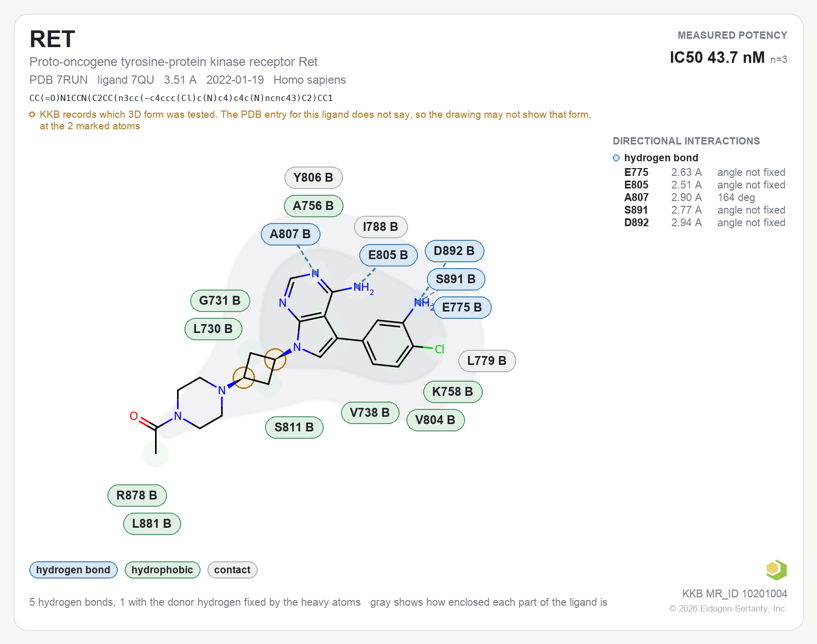Screen dimensions: 817x644
Task: Click the 3.51 A resolution value
Action: [180, 80]
